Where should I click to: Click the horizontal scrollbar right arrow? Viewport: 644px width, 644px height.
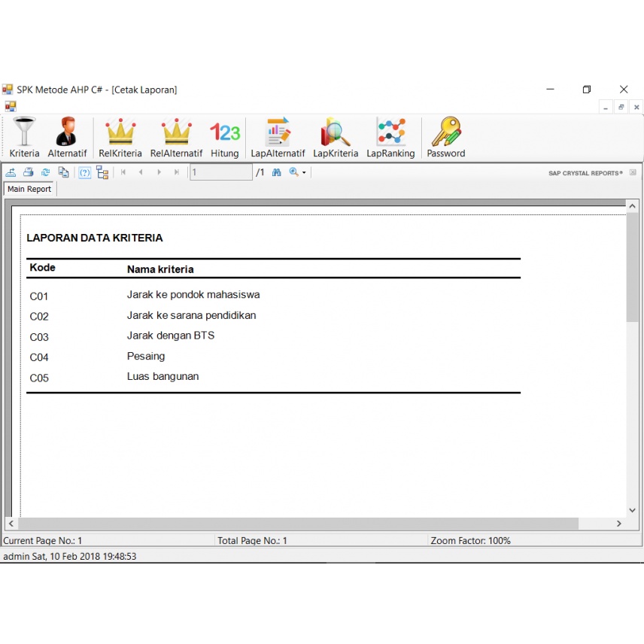[619, 524]
